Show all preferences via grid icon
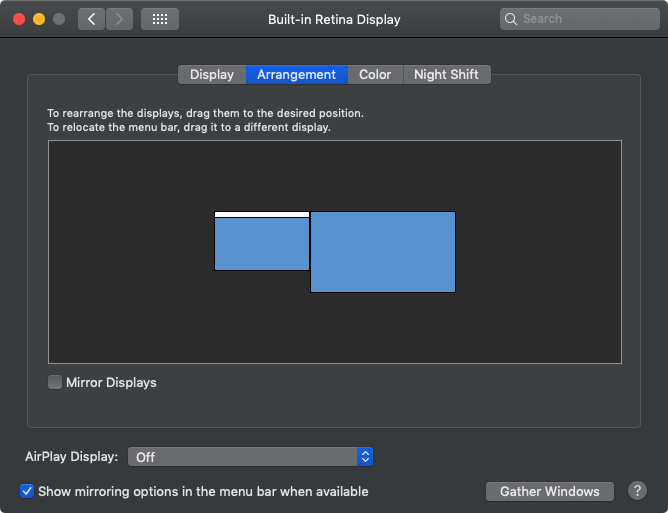Image resolution: width=668 pixels, height=513 pixels. click(x=160, y=19)
